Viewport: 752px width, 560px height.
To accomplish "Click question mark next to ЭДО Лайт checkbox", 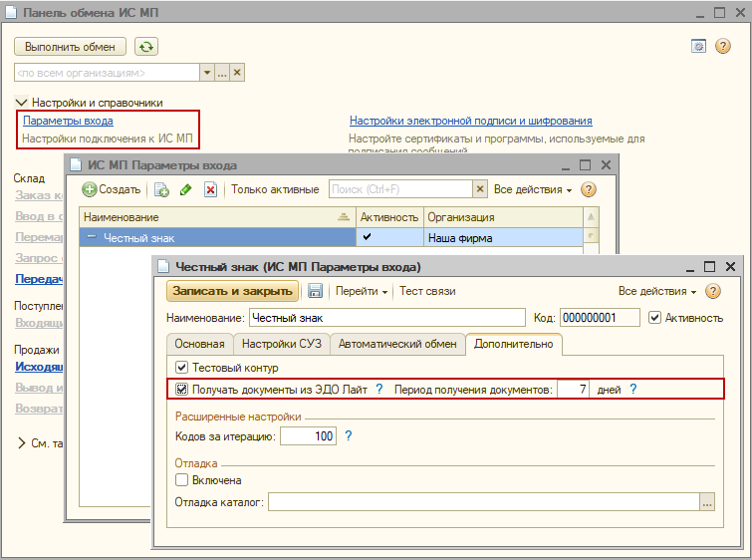I will click(x=378, y=389).
